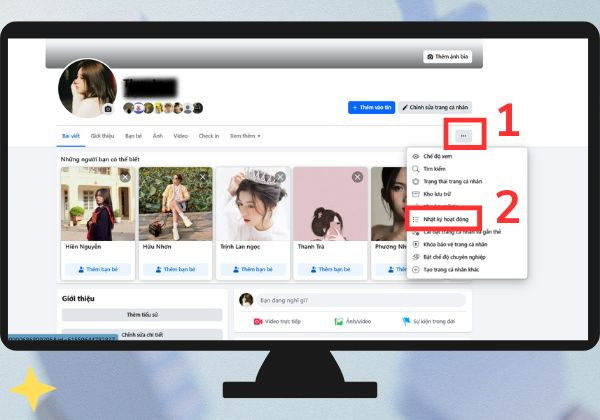The height and width of the screenshot is (420, 600).
Task: Click the list icon beside Nhật ký hoạt động
Action: click(x=416, y=219)
